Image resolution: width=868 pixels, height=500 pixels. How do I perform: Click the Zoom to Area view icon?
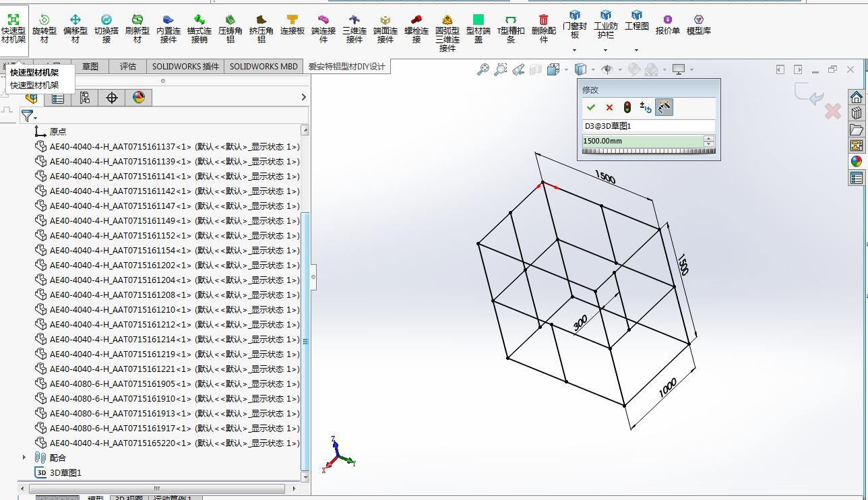(x=501, y=69)
